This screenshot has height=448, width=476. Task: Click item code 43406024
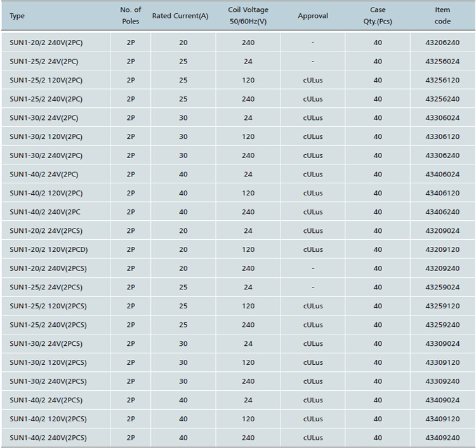(442, 175)
